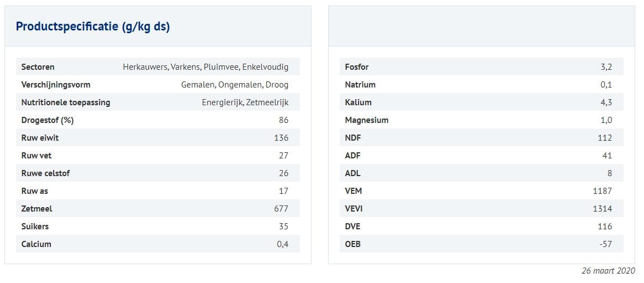Click the Zetmeel value 677

tap(281, 209)
